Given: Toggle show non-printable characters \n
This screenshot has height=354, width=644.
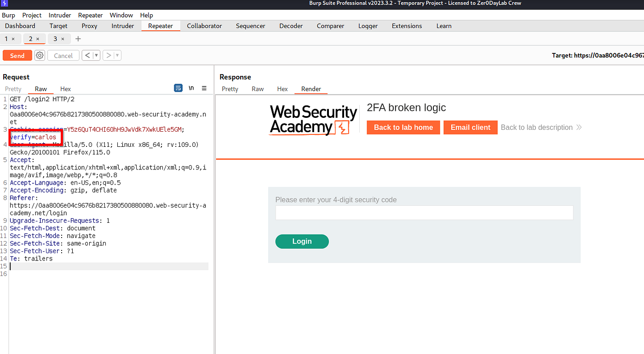Looking at the screenshot, I should pos(191,88).
